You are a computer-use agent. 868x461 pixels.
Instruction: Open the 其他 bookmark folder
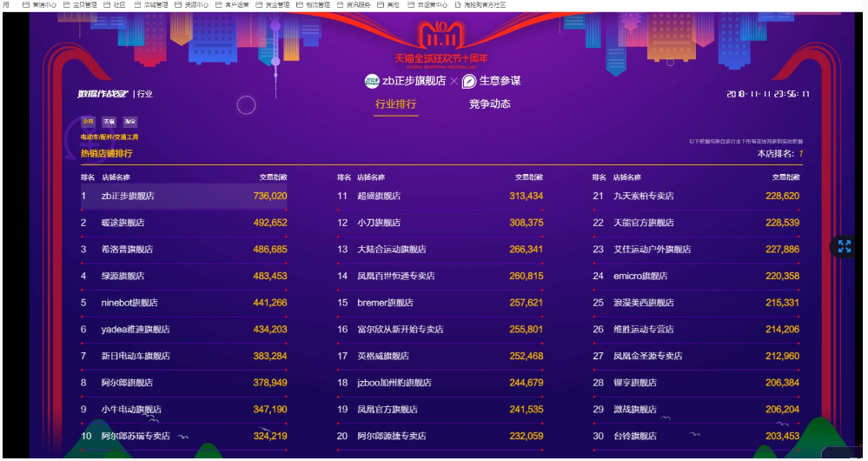388,4
